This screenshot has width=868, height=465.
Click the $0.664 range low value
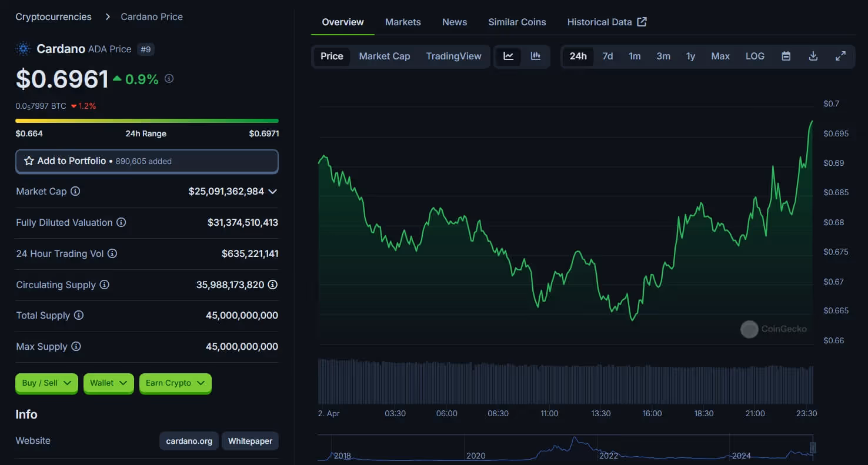click(29, 133)
